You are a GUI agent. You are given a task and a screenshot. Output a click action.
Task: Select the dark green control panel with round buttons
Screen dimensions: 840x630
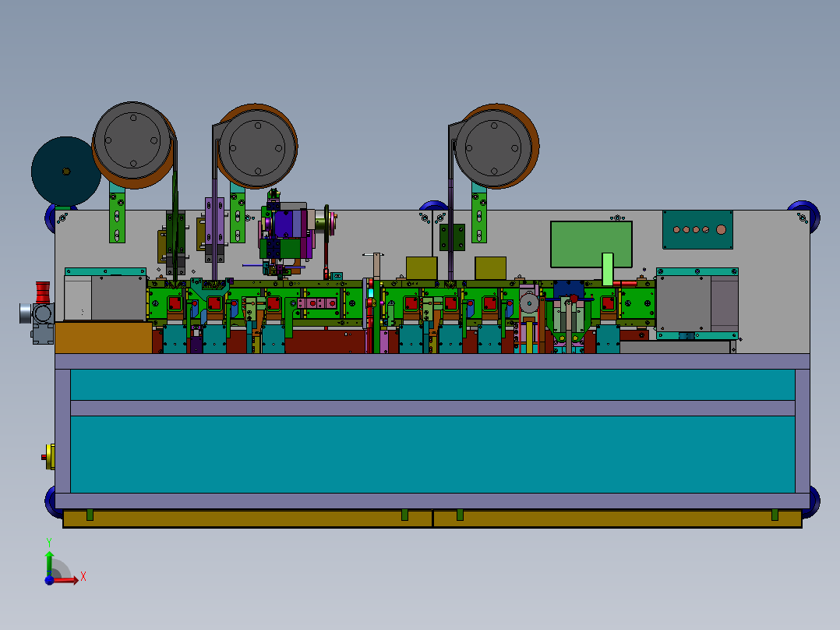(697, 229)
